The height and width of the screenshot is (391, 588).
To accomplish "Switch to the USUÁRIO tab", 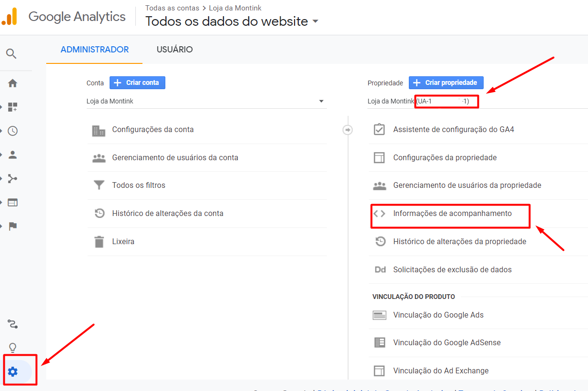I will pyautogui.click(x=174, y=50).
